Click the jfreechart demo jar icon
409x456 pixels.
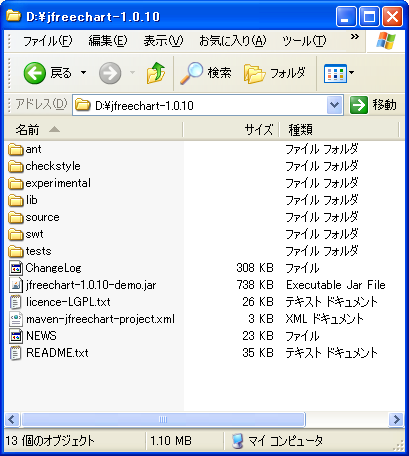point(16,285)
